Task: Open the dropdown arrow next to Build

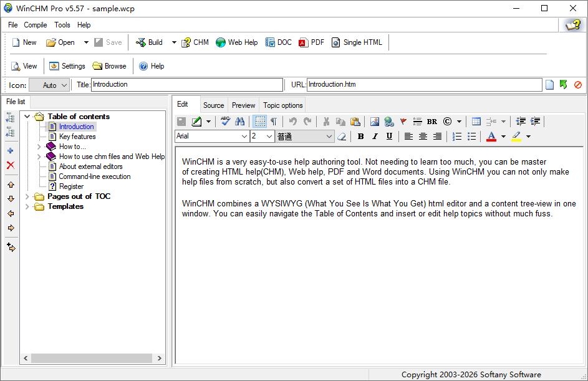Action: point(174,42)
